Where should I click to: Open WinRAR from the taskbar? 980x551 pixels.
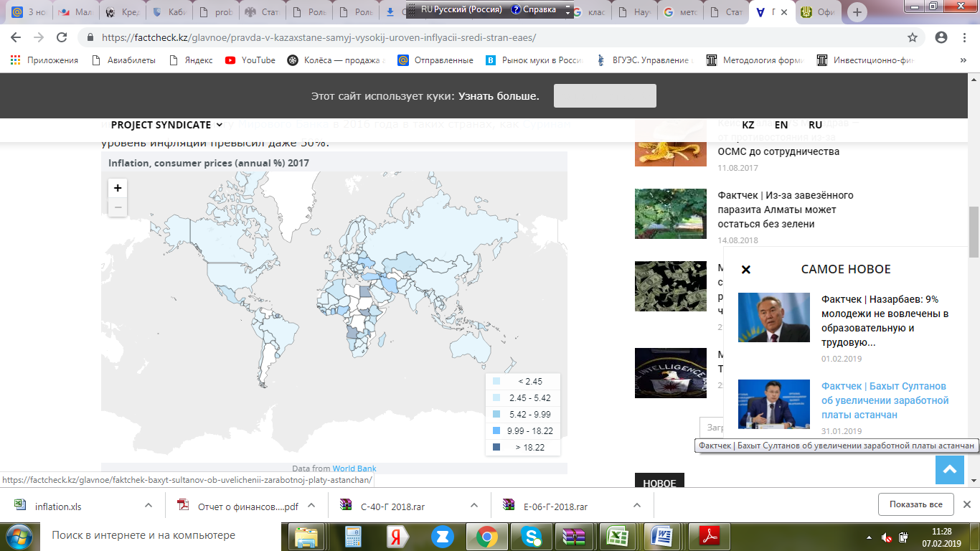575,536
